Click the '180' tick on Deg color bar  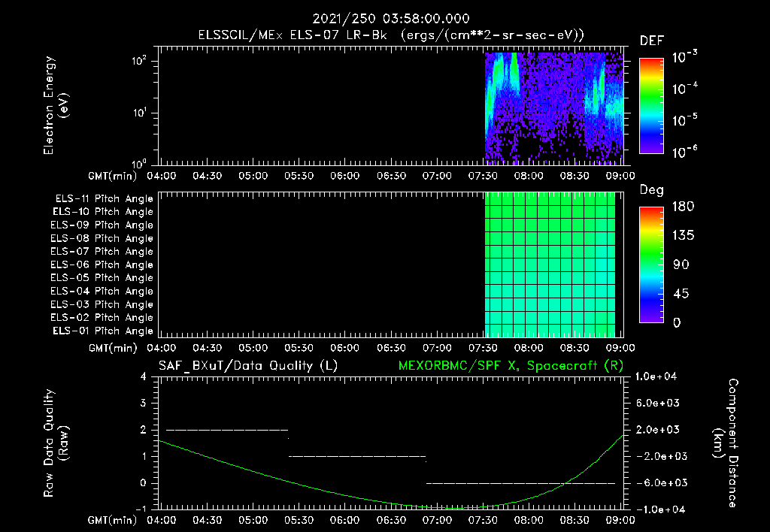pyautogui.click(x=683, y=207)
